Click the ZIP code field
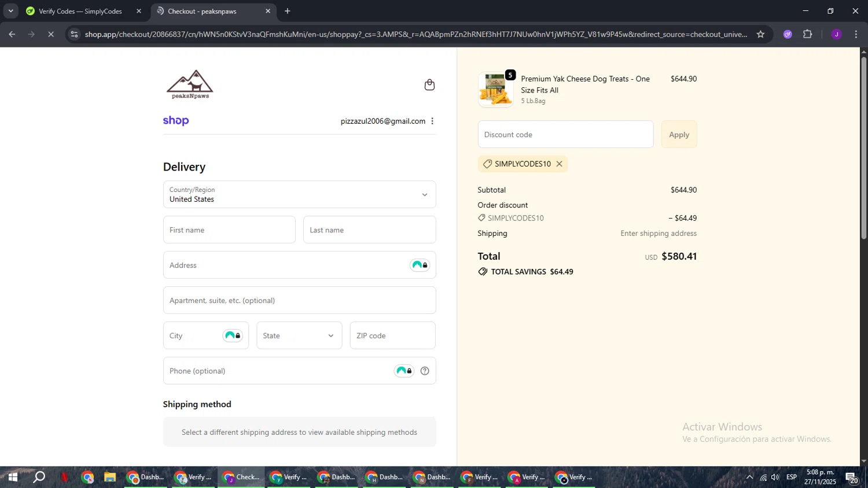The width and height of the screenshot is (868, 488). click(x=392, y=335)
